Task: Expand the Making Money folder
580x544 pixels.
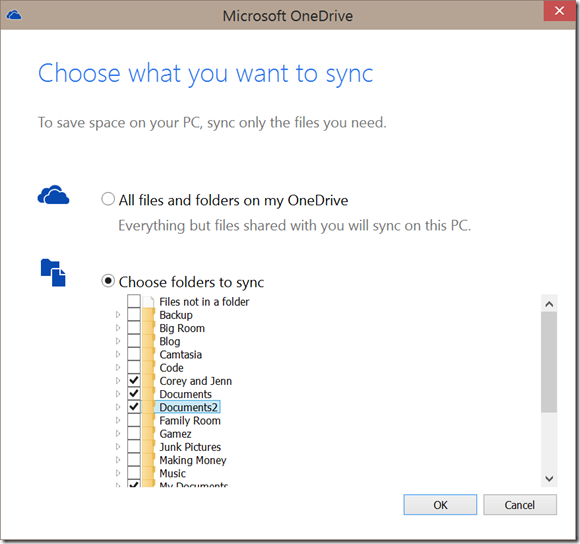Action: 118,460
